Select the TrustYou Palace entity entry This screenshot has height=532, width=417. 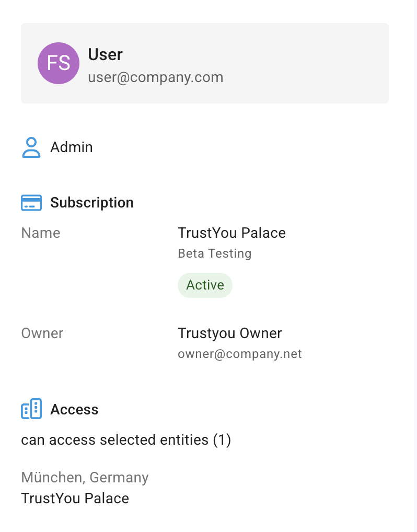point(75,499)
